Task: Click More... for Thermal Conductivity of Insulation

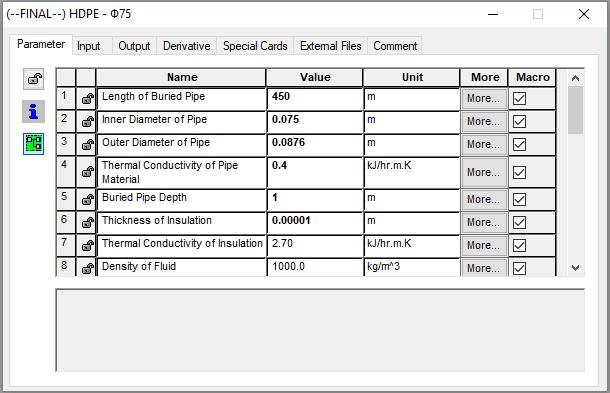Action: click(x=484, y=245)
